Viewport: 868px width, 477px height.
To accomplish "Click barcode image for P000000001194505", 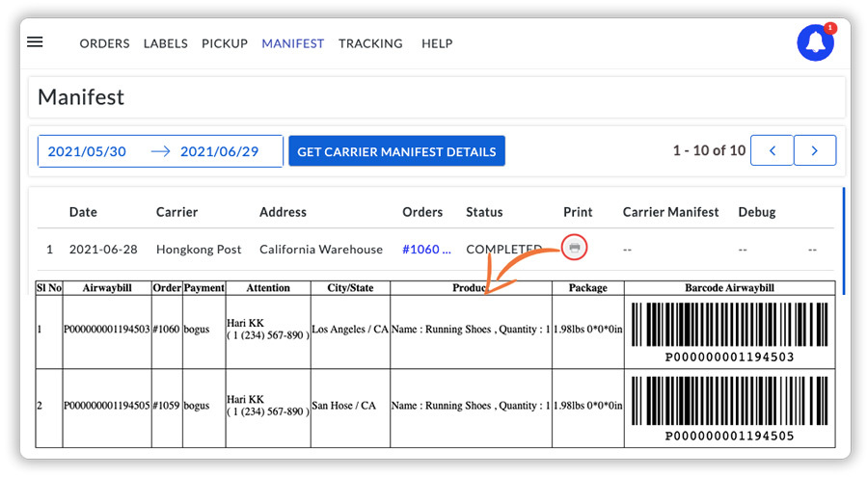I will point(729,401).
